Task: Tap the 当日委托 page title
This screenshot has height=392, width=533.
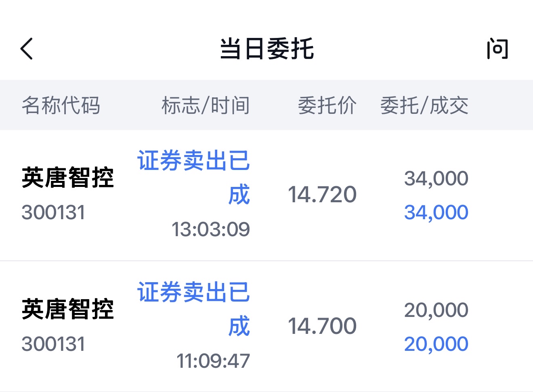Action: (267, 49)
